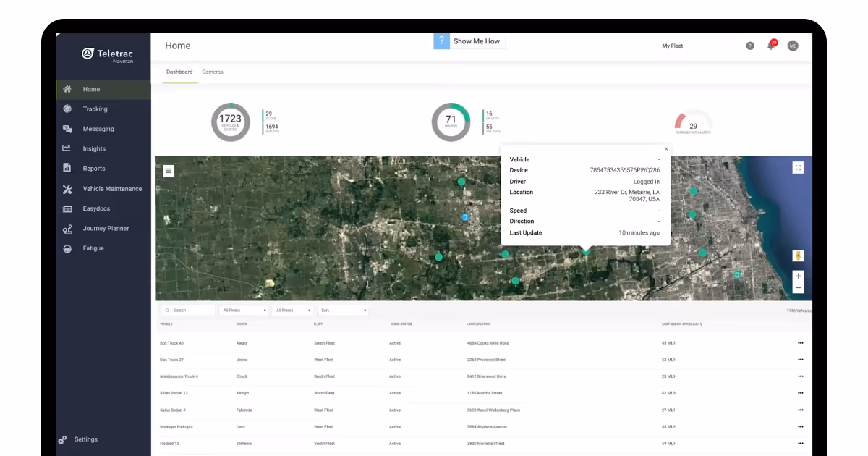This screenshot has height=456, width=868.
Task: Click driver Kaitlyn in the table
Action: 242,393
